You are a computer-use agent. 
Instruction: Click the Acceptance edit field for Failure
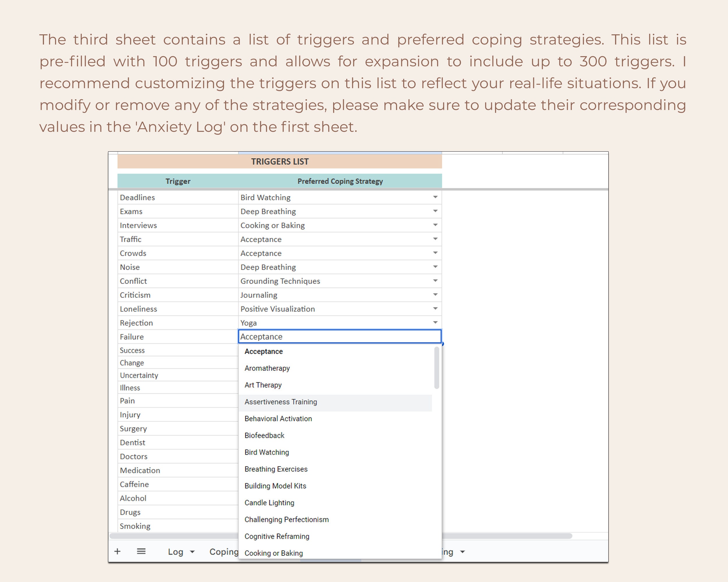[x=339, y=336]
